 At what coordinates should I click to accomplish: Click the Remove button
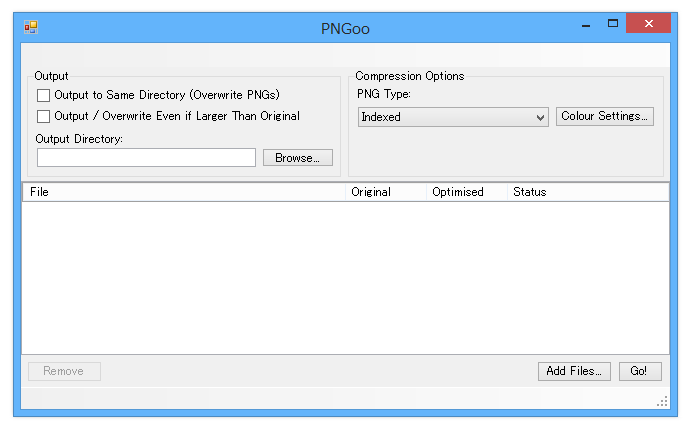64,371
